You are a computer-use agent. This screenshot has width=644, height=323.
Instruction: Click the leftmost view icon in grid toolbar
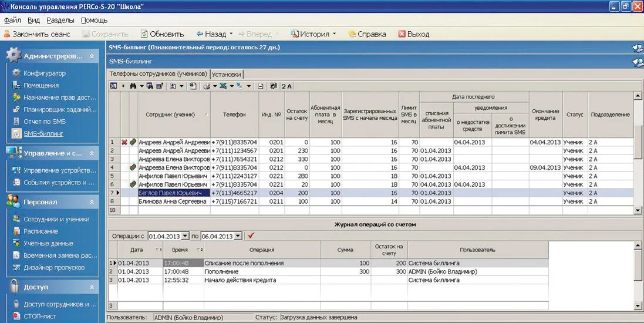coord(114,86)
